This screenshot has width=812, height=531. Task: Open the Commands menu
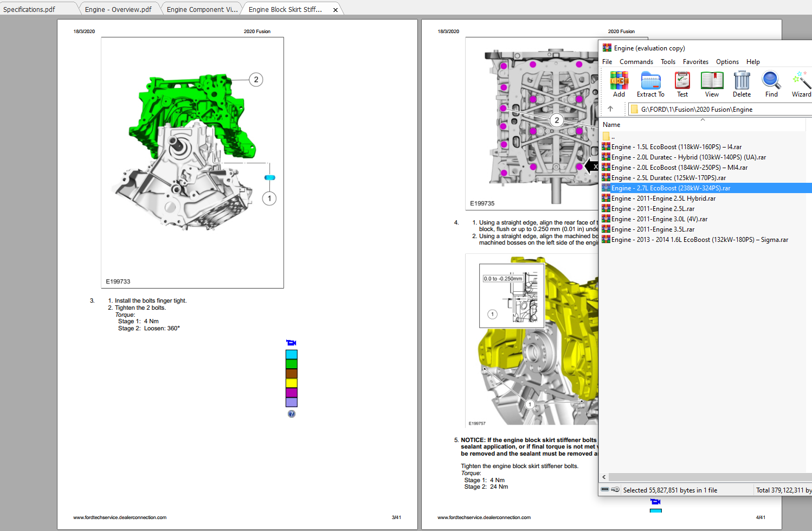pyautogui.click(x=636, y=61)
